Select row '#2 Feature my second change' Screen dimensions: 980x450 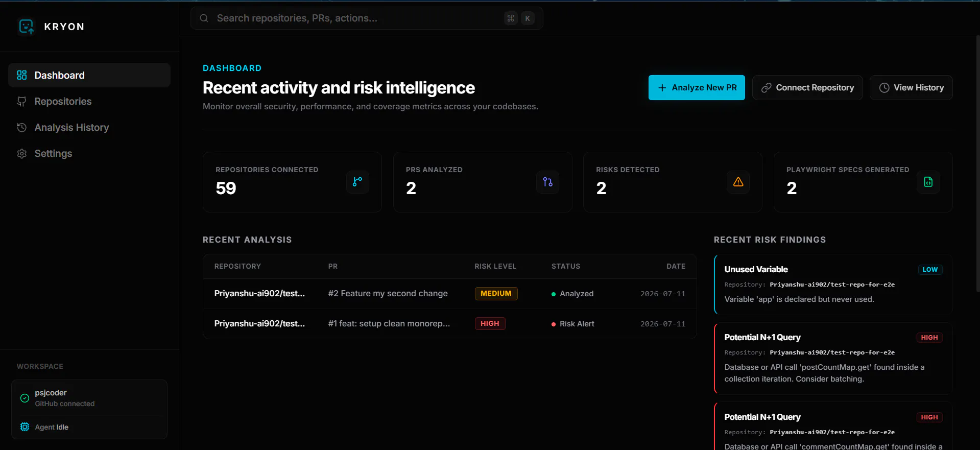pos(450,294)
